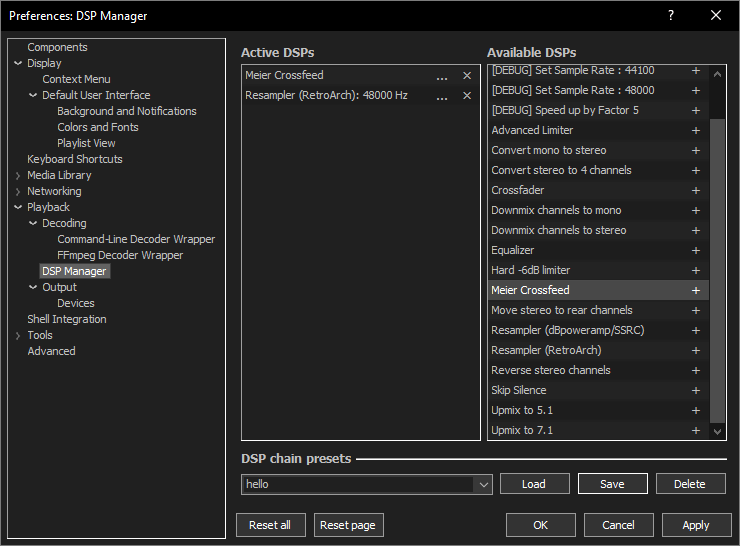740x546 pixels.
Task: Remove Meier Crossfeed from Active DSPs
Action: pyautogui.click(x=466, y=76)
